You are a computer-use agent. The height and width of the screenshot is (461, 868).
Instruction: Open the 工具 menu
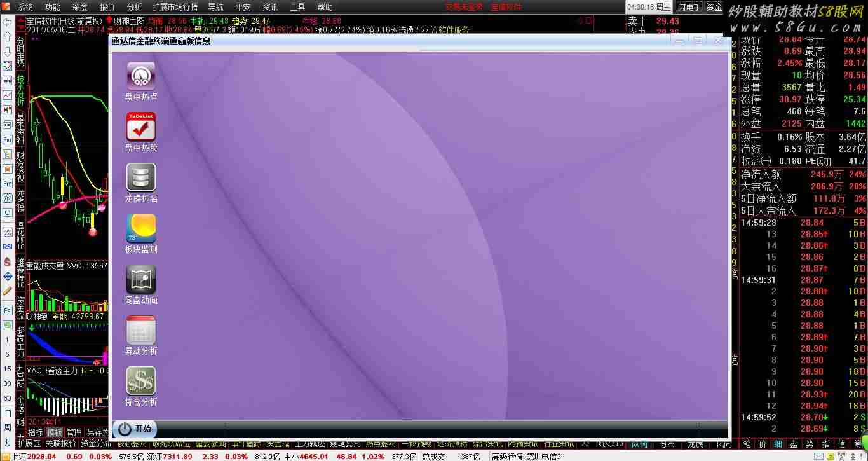pos(297,7)
